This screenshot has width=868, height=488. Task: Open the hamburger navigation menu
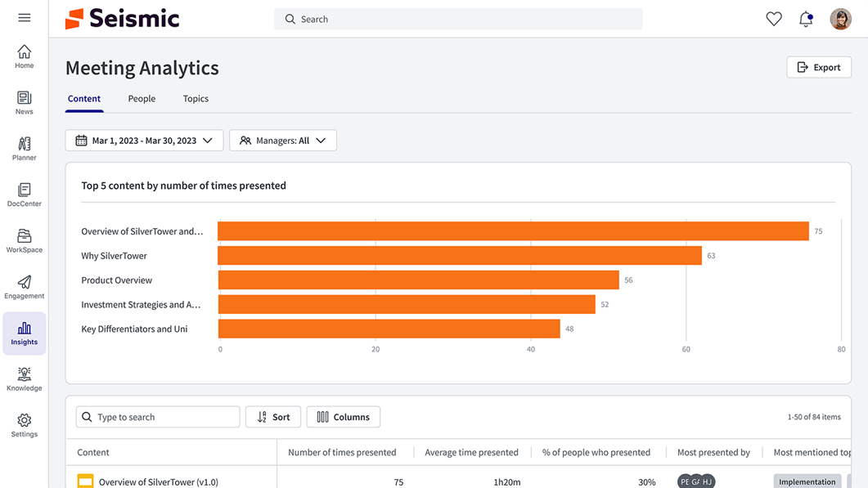(25, 18)
